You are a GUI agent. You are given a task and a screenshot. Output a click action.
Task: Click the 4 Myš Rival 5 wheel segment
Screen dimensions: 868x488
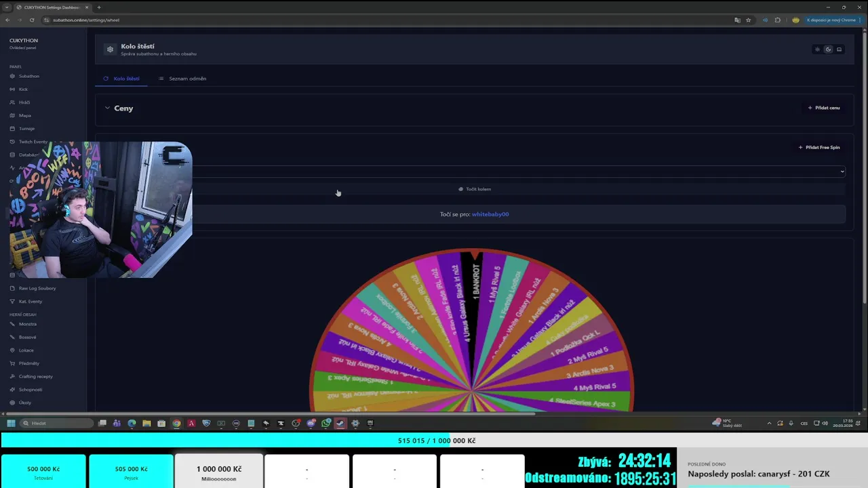[x=595, y=387]
